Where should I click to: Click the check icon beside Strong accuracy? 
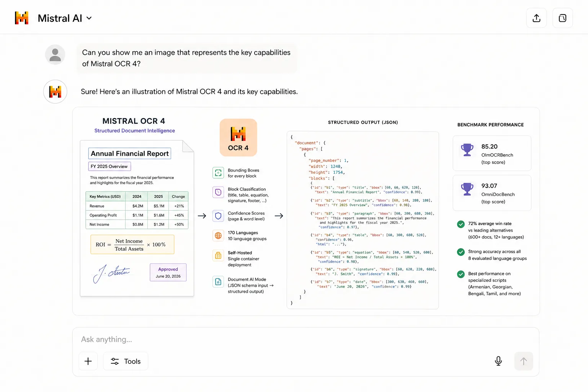click(461, 252)
